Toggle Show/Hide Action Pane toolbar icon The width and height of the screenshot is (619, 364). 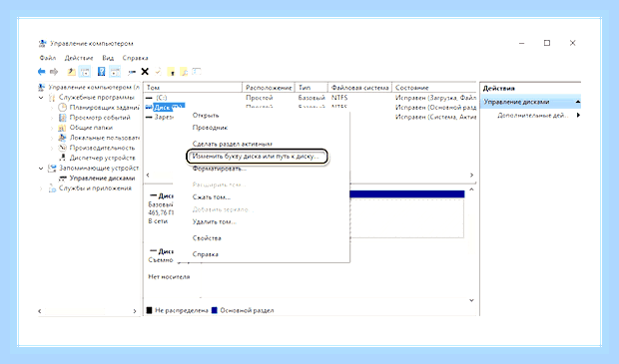(x=115, y=72)
